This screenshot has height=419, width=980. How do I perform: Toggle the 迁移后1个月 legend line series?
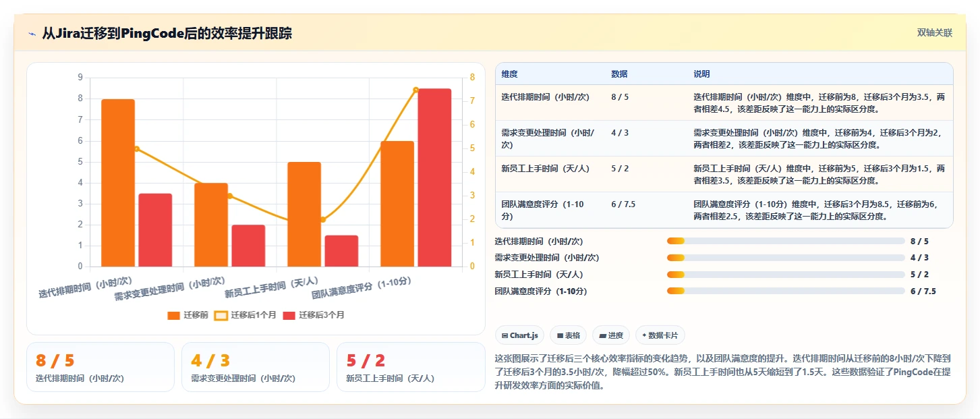246,315
